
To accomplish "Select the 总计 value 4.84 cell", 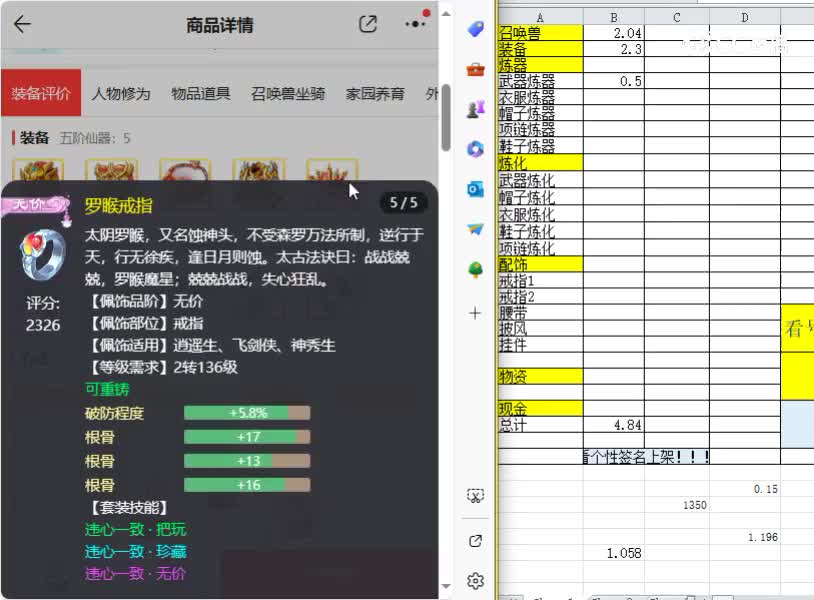I will pyautogui.click(x=614, y=425).
